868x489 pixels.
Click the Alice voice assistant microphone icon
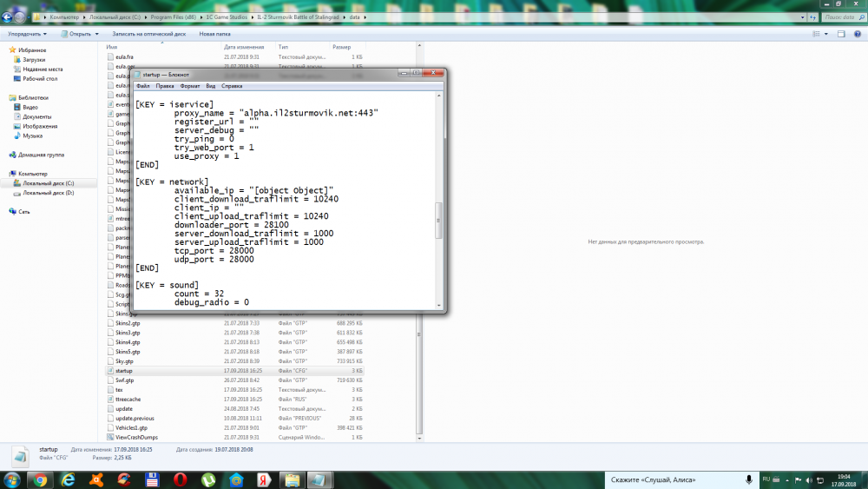point(748,479)
